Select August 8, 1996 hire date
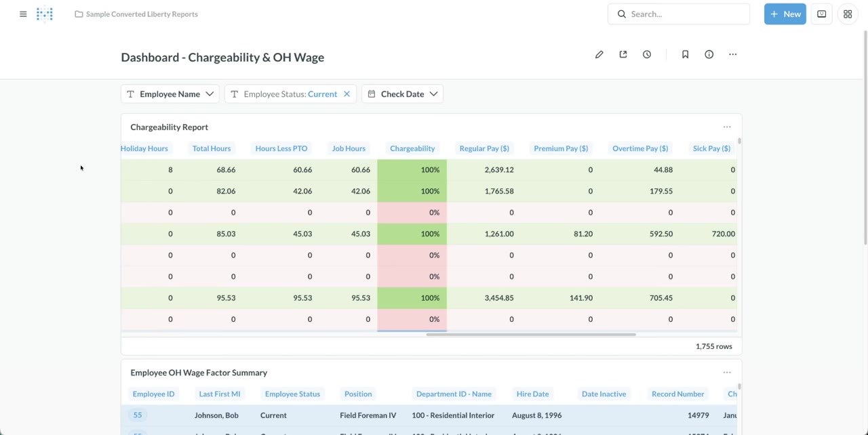868x435 pixels. tap(536, 415)
